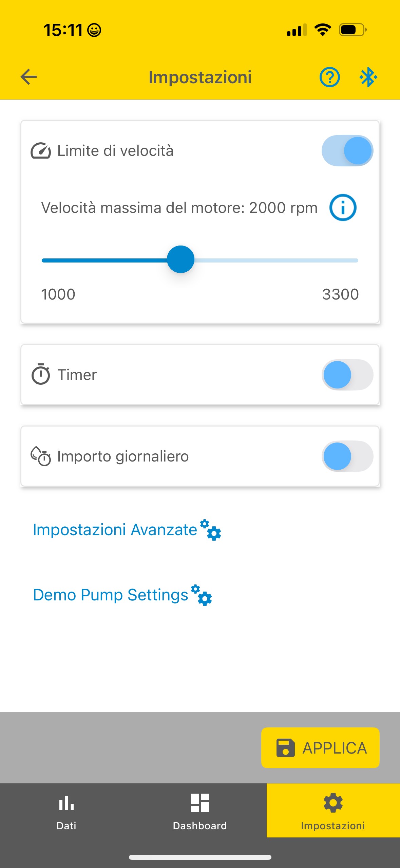Tap the back arrow icon
The image size is (400, 868).
[x=29, y=77]
